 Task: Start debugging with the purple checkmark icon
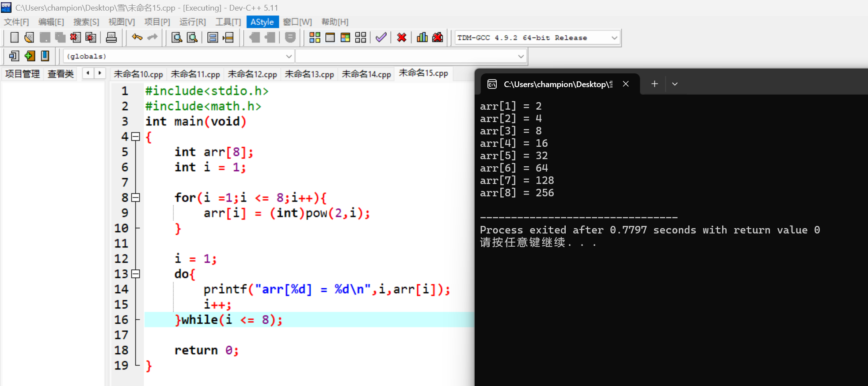(x=381, y=38)
